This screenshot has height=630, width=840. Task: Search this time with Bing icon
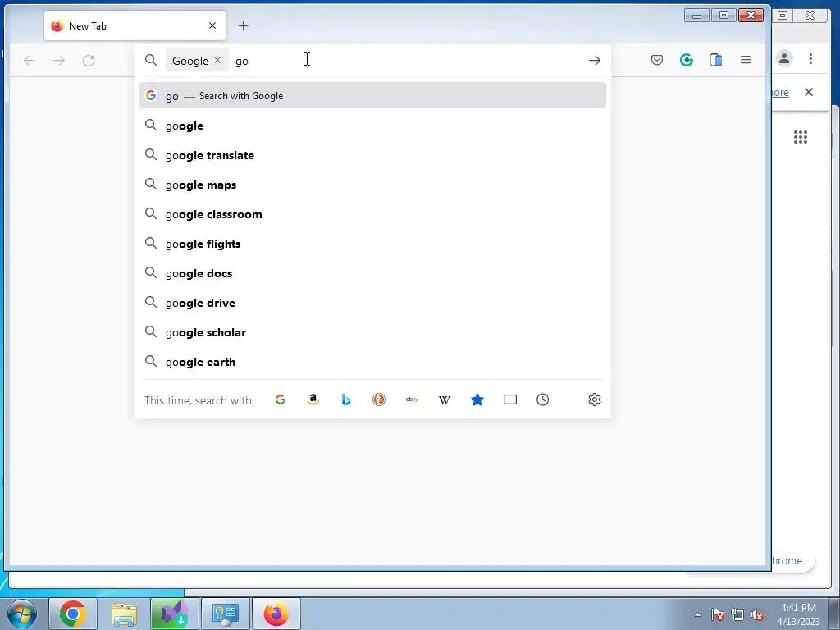[x=346, y=399]
